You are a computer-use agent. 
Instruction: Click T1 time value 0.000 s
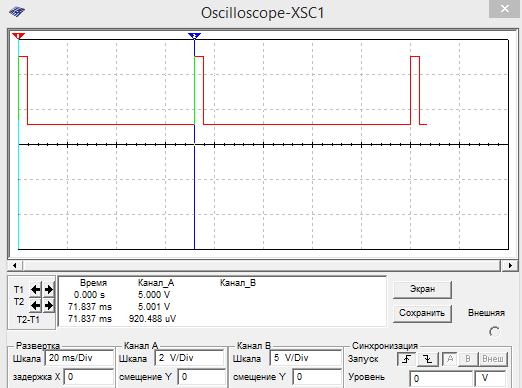89,295
